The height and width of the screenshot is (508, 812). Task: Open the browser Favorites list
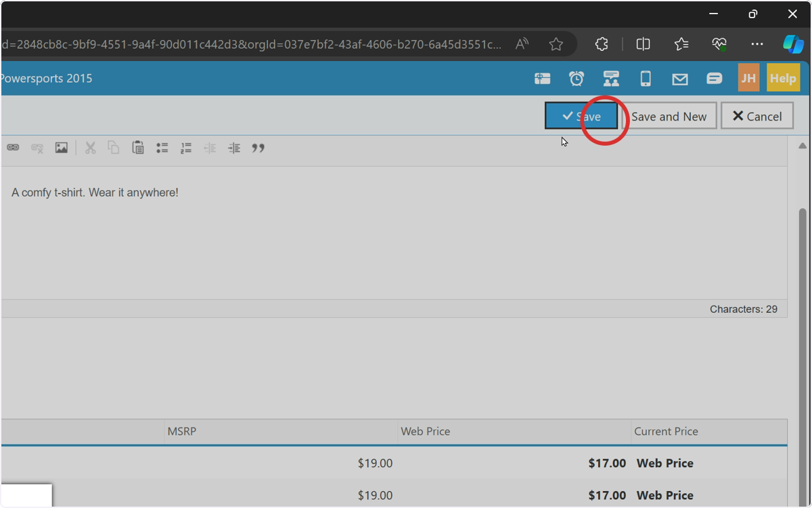point(681,44)
